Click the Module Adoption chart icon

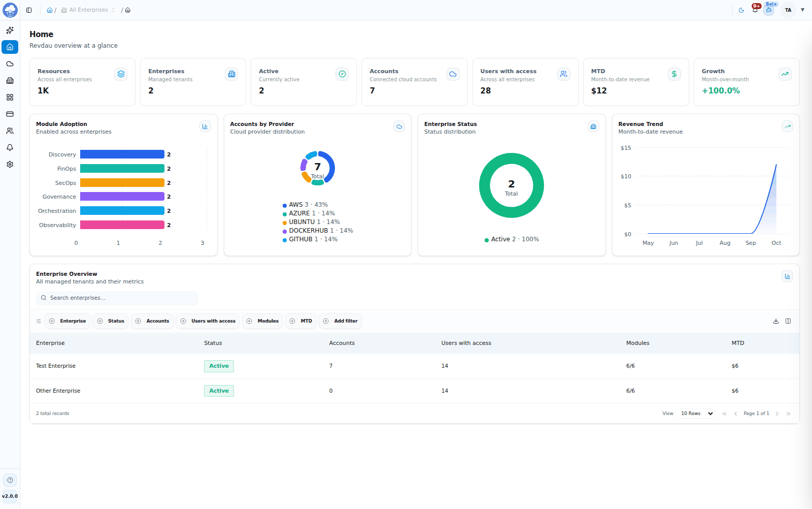pos(205,126)
